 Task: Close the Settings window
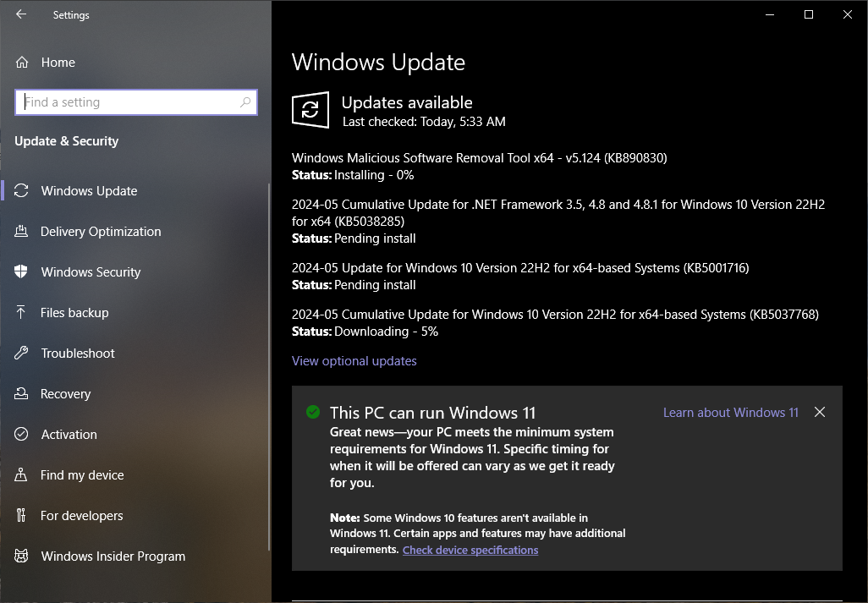pyautogui.click(x=848, y=14)
